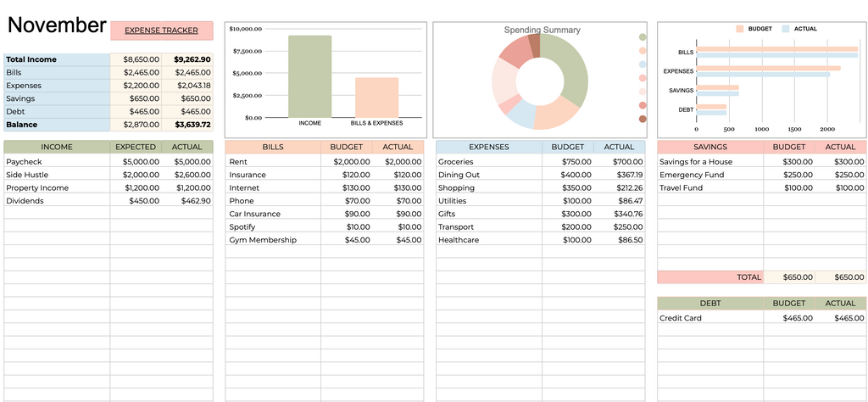
Task: Click the Savings for a House row label
Action: (696, 162)
